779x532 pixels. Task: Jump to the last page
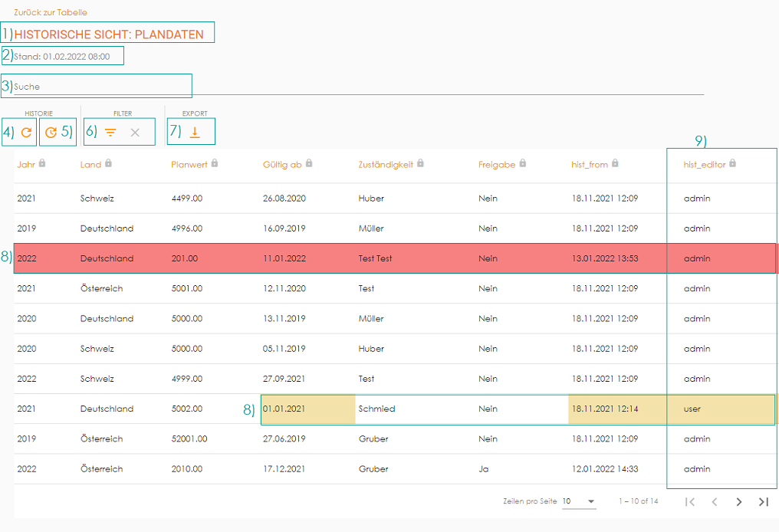click(763, 501)
